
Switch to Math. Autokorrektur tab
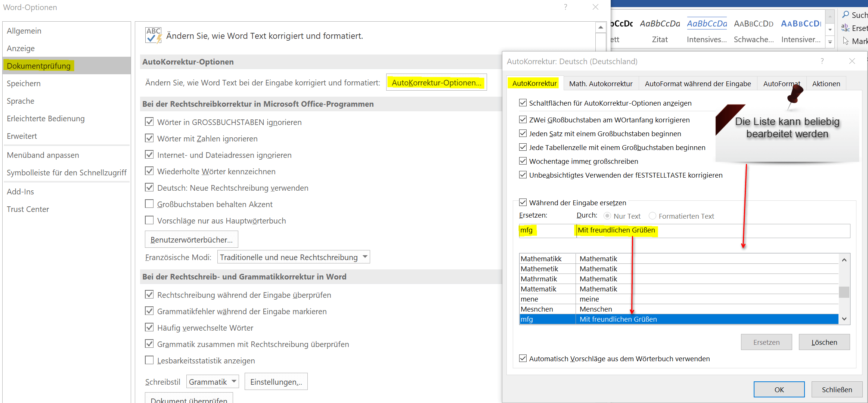(601, 84)
